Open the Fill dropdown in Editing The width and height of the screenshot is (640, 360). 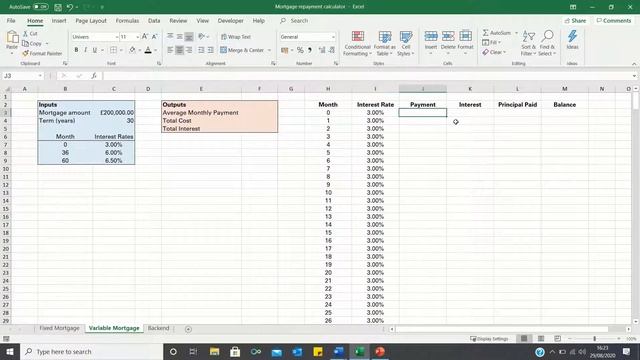click(x=492, y=42)
